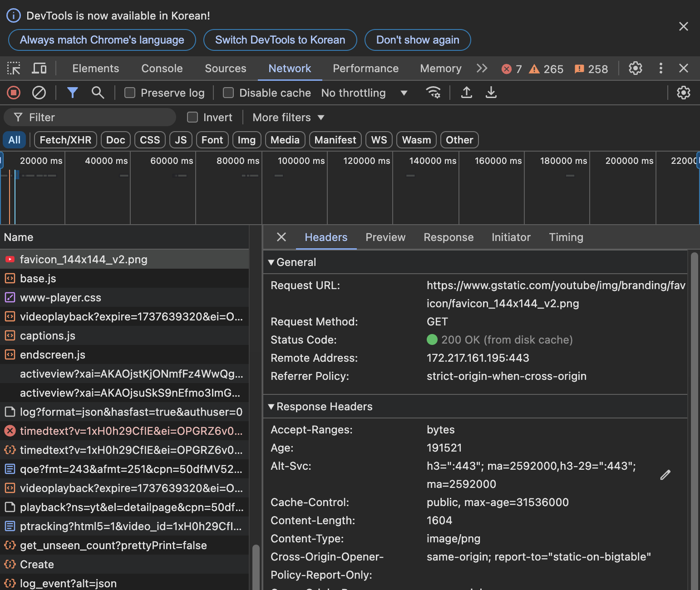This screenshot has height=590, width=700.
Task: Filter requests by Fetch/XHR type
Action: pyautogui.click(x=65, y=140)
